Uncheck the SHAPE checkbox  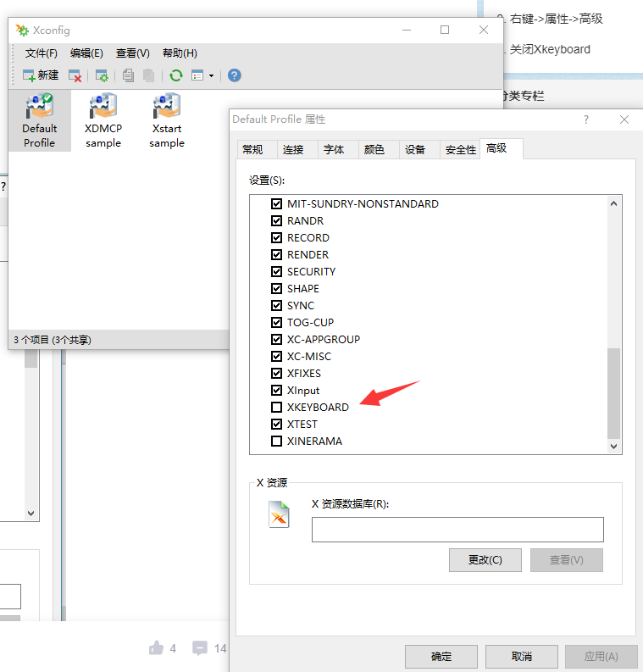(277, 288)
